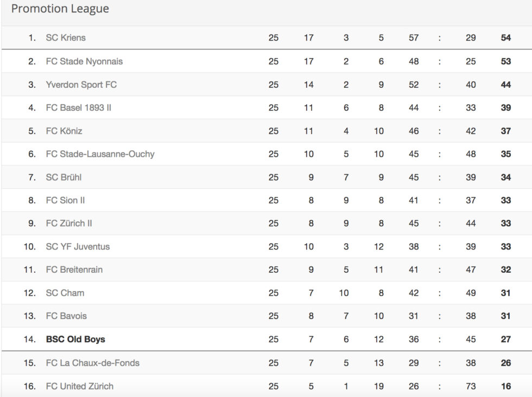The image size is (532, 397).
Task: Select FC Zürich II team link
Action: tap(69, 223)
